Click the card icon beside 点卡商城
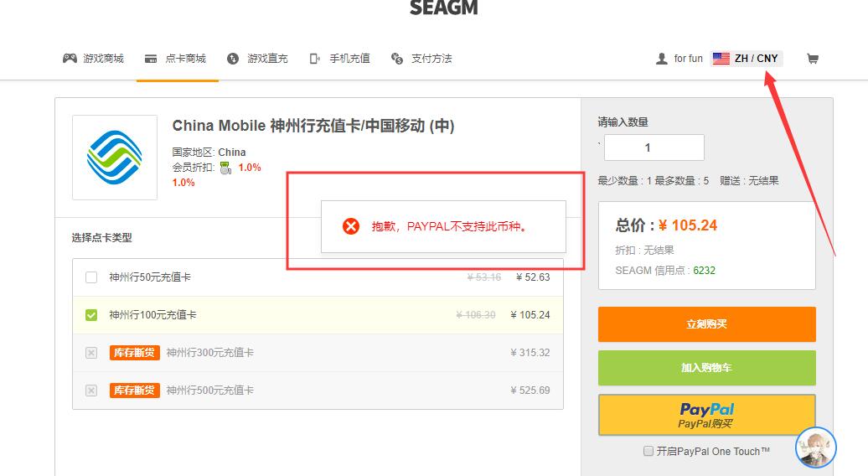The image size is (868, 476). (x=151, y=59)
